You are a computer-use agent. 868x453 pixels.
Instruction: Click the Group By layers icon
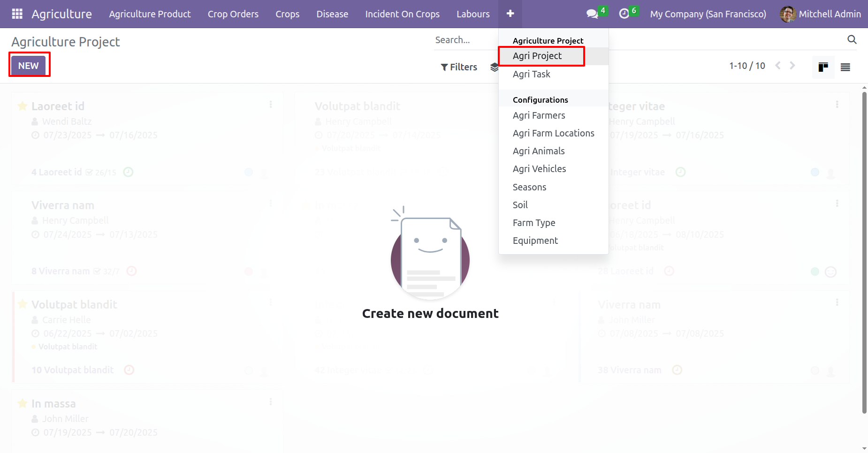[x=494, y=67]
